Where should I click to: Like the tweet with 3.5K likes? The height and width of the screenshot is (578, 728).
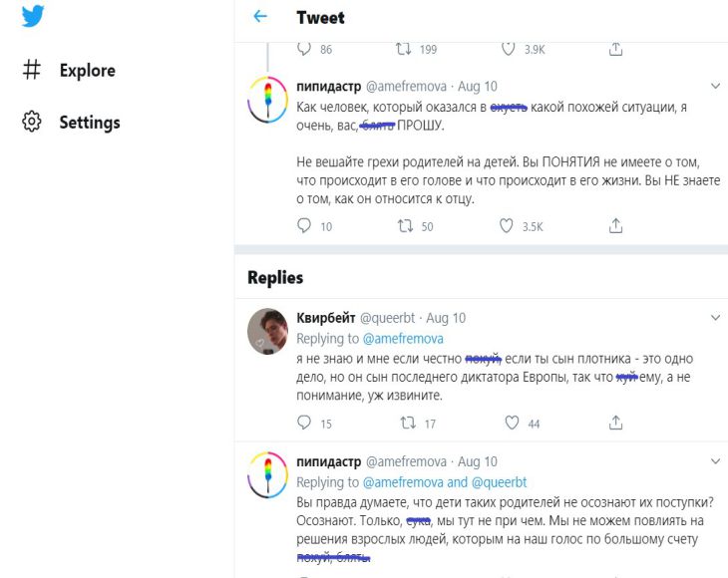click(508, 226)
